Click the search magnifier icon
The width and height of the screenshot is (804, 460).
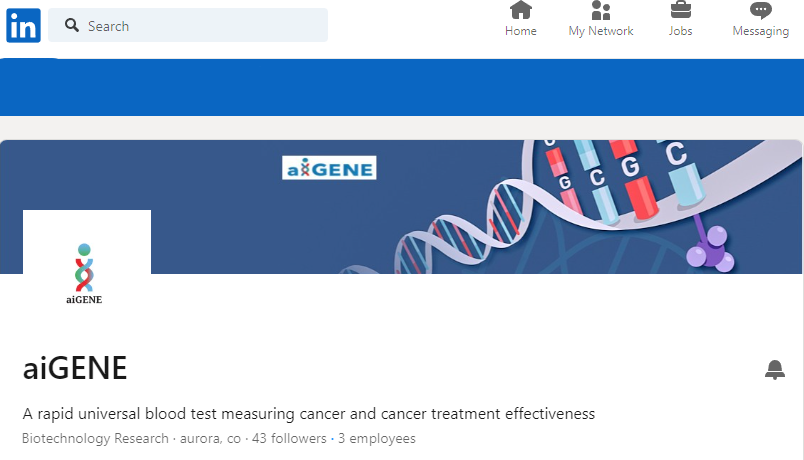coord(72,26)
